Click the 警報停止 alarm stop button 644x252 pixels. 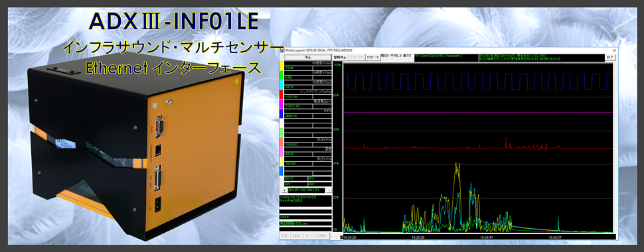pos(340,58)
